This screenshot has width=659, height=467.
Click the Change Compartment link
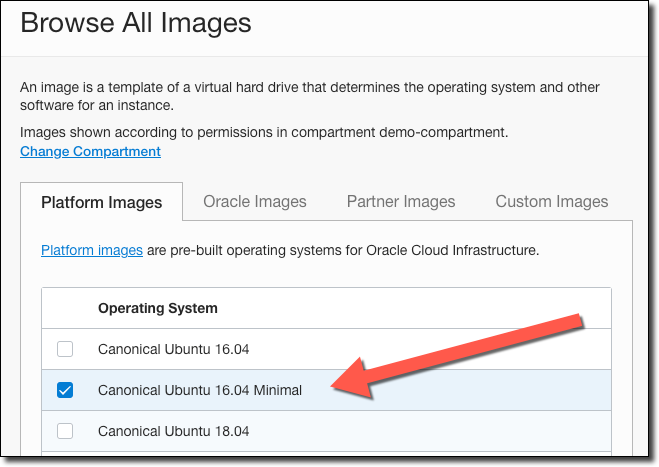click(x=90, y=151)
